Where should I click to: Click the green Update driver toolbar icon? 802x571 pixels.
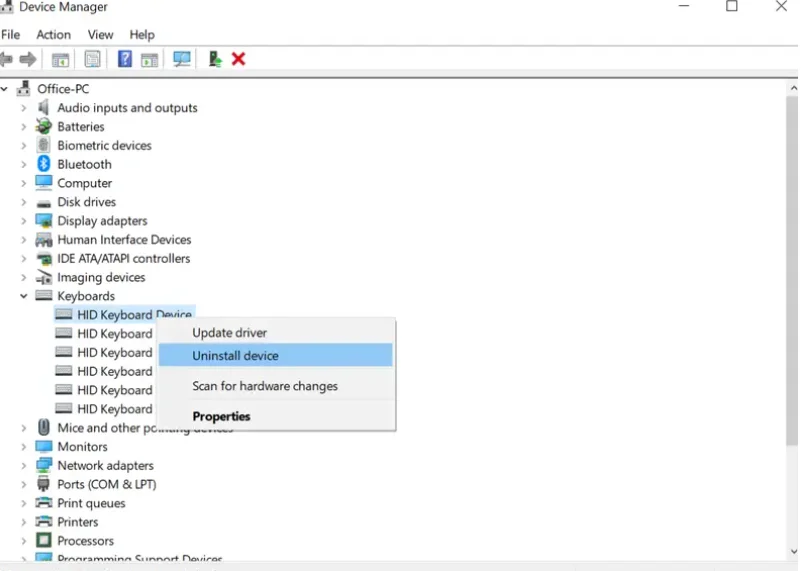[x=214, y=59]
